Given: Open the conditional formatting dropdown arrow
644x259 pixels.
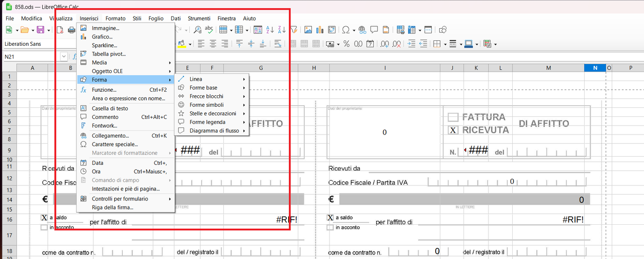Looking at the screenshot, I should (x=496, y=44).
